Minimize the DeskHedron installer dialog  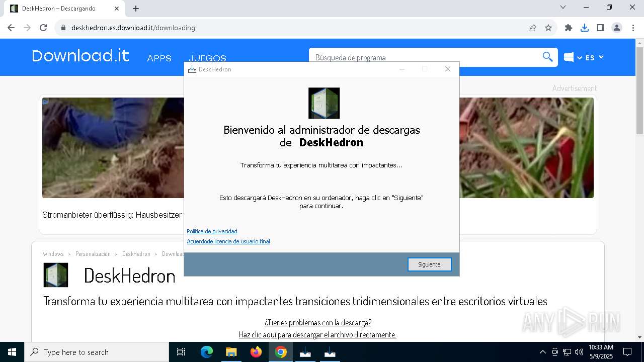(x=402, y=69)
